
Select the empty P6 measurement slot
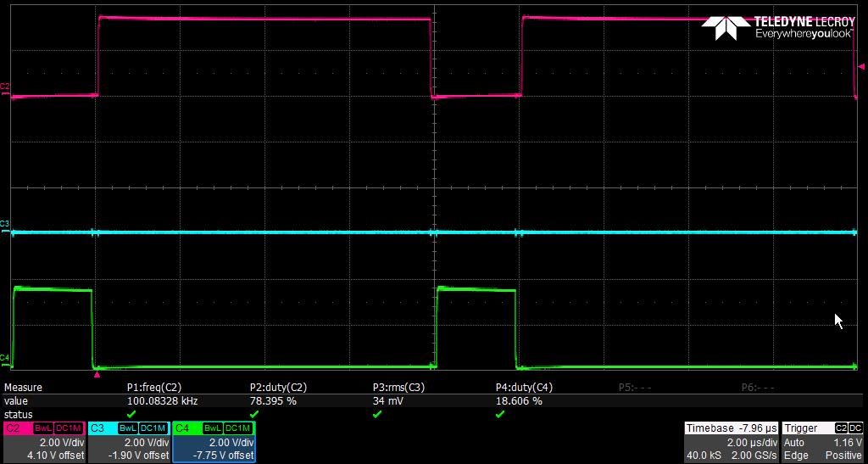[758, 388]
